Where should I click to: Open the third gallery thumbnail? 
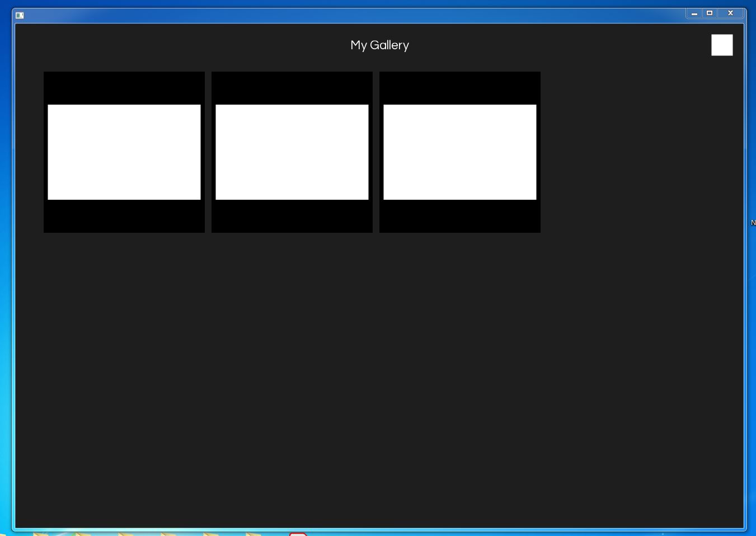click(460, 152)
